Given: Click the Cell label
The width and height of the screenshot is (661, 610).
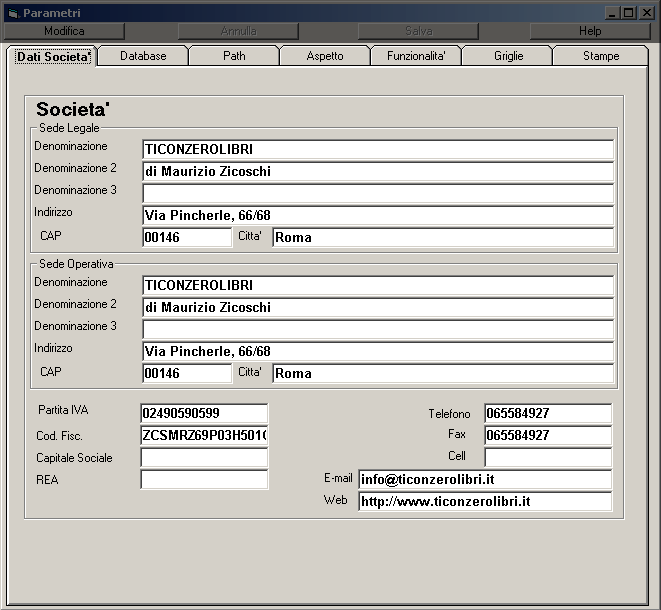Looking at the screenshot, I should point(457,456).
